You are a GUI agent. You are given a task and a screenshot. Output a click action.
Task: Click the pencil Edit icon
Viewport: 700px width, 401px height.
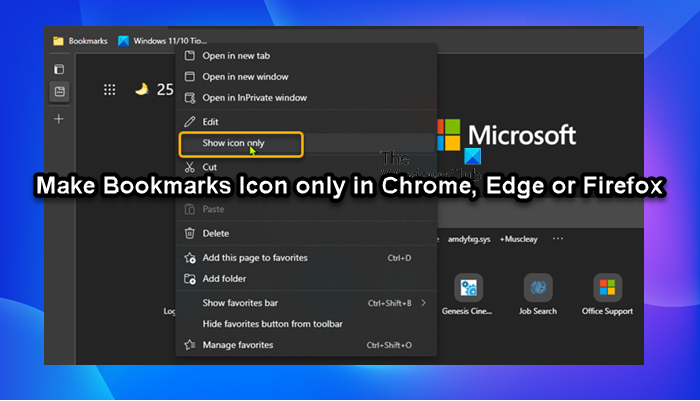point(190,122)
